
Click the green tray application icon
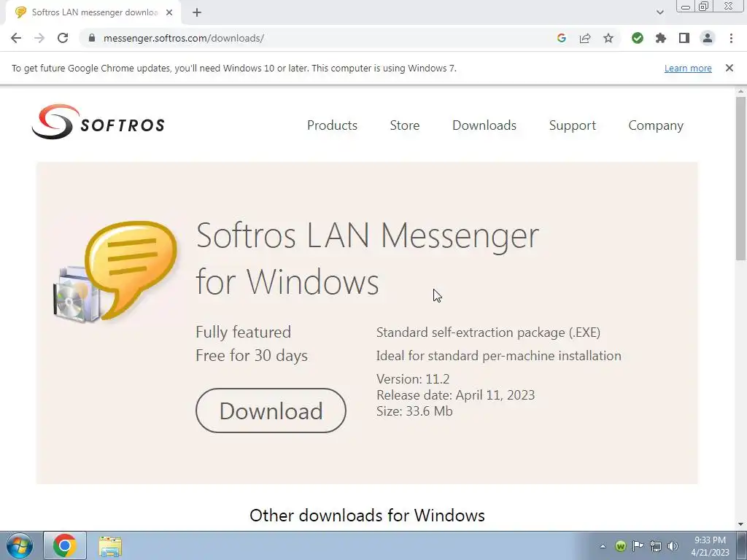pos(620,546)
